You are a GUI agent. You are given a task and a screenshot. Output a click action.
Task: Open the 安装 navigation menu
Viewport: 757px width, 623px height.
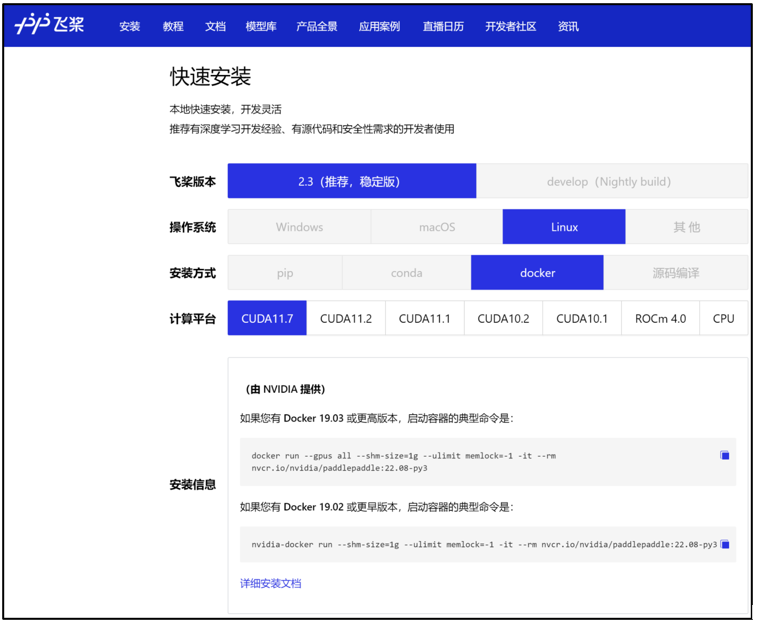129,26
